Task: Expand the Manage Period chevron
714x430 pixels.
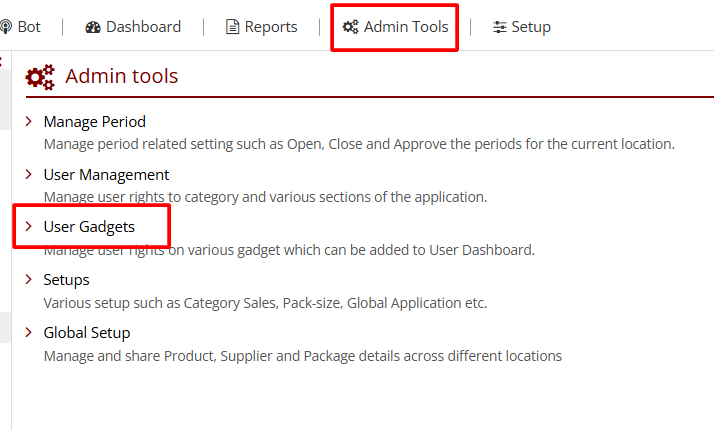Action: (x=28, y=122)
